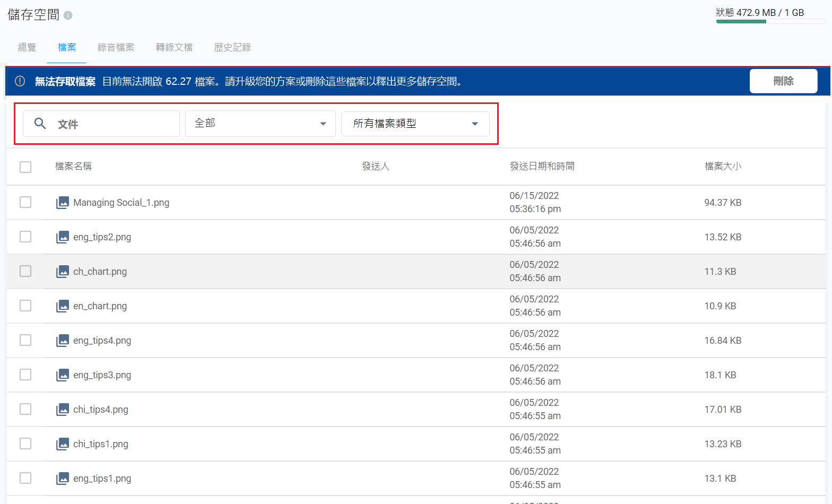Click image icon for ch_chart.png
The image size is (832, 504).
coord(63,272)
